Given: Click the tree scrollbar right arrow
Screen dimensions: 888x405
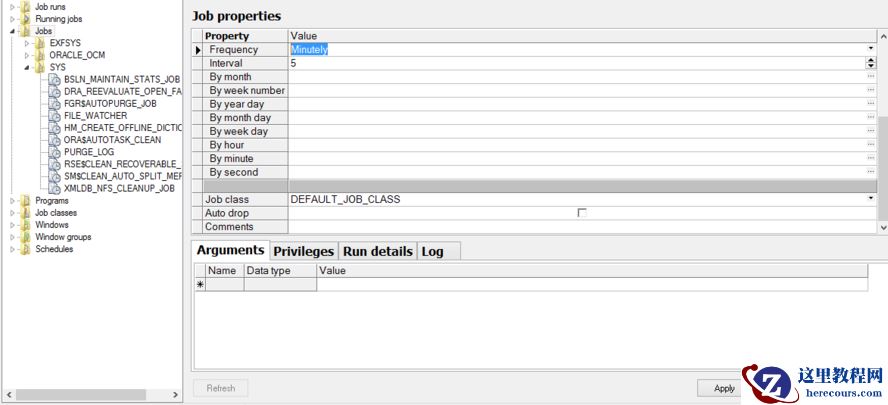Looking at the screenshot, I should pyautogui.click(x=176, y=395).
